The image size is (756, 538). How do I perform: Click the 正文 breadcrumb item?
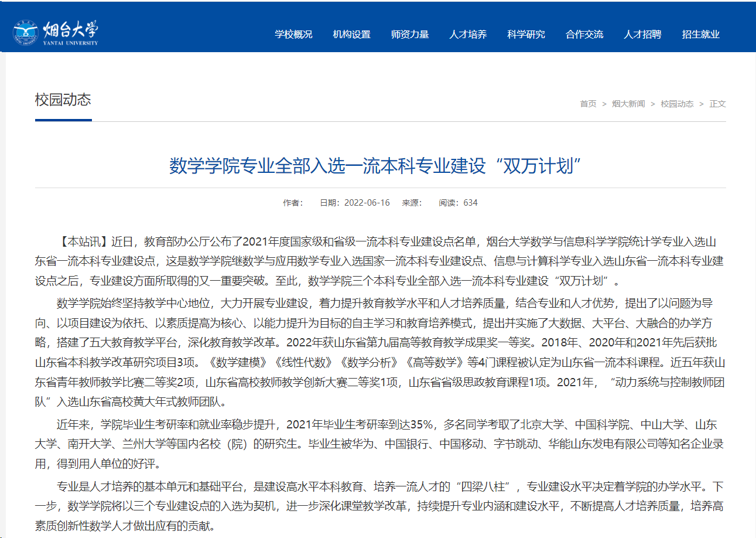[717, 104]
